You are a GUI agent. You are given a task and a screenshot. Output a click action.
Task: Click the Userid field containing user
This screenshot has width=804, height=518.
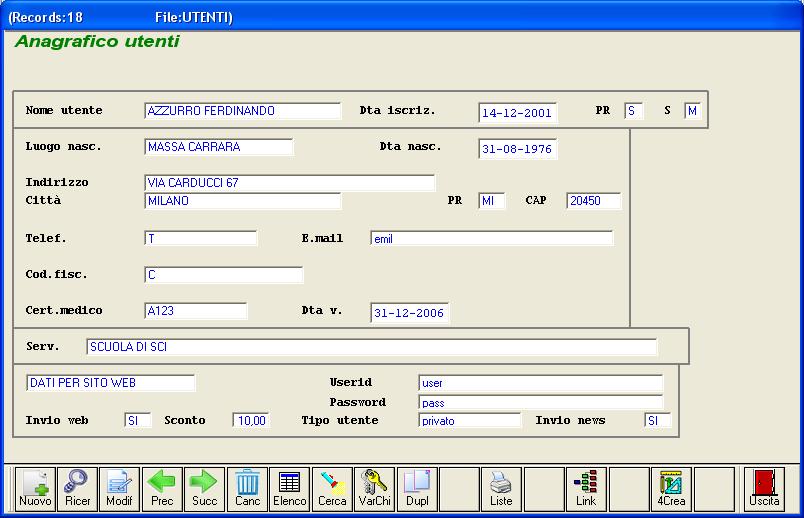pos(540,383)
